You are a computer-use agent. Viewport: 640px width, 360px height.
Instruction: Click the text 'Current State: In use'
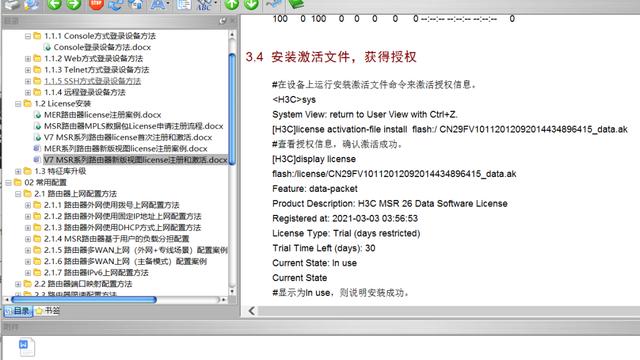[315, 263]
